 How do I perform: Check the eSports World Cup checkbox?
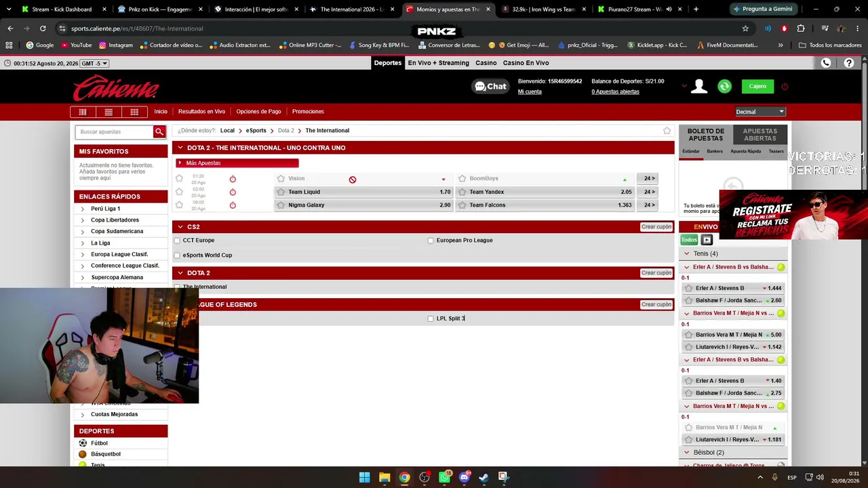point(177,256)
